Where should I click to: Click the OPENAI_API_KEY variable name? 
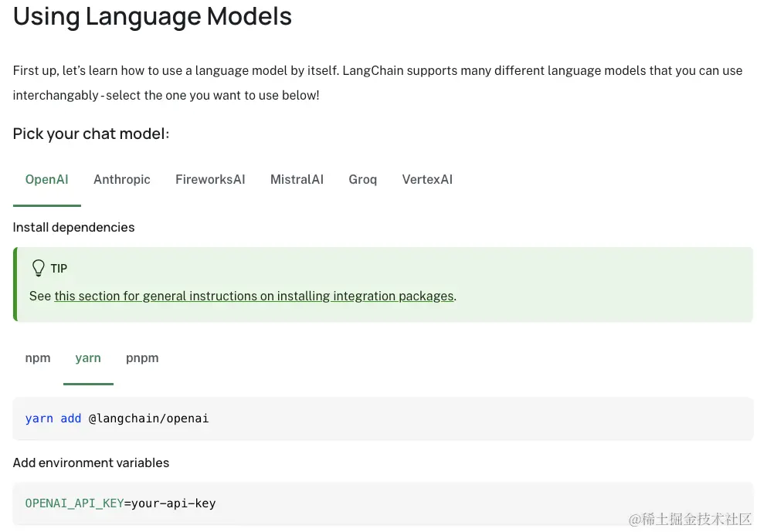click(x=74, y=503)
